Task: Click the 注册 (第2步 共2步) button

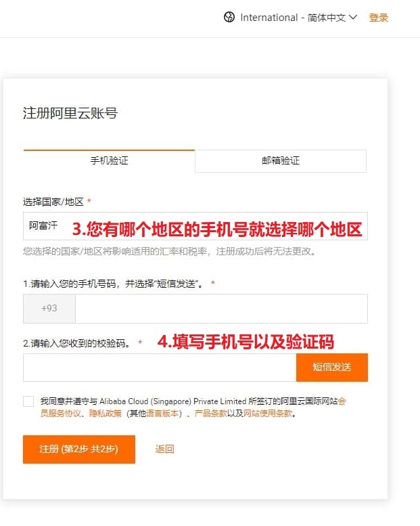Action: point(79,450)
